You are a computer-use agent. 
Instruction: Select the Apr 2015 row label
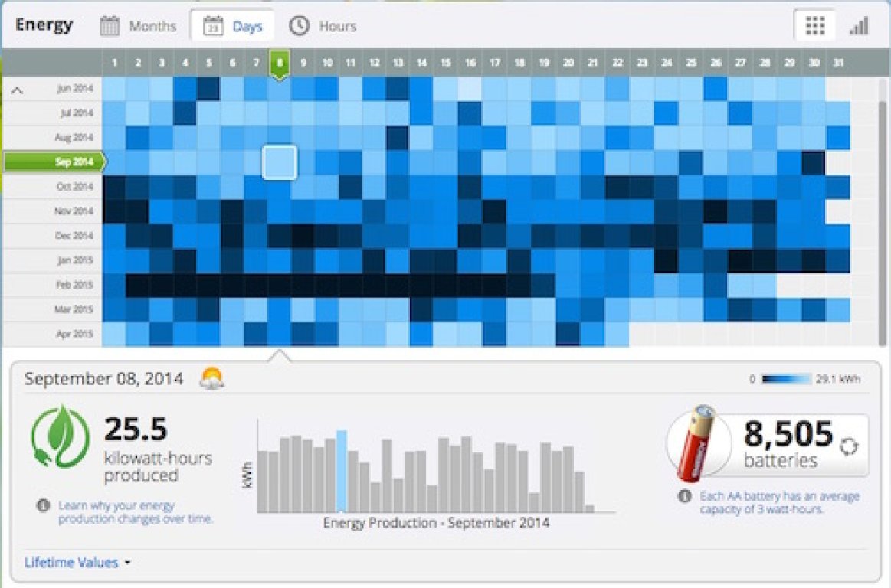pos(74,334)
